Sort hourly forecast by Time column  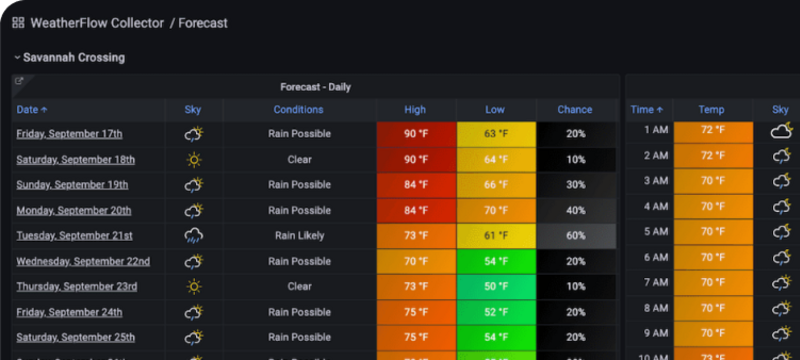pyautogui.click(x=646, y=110)
